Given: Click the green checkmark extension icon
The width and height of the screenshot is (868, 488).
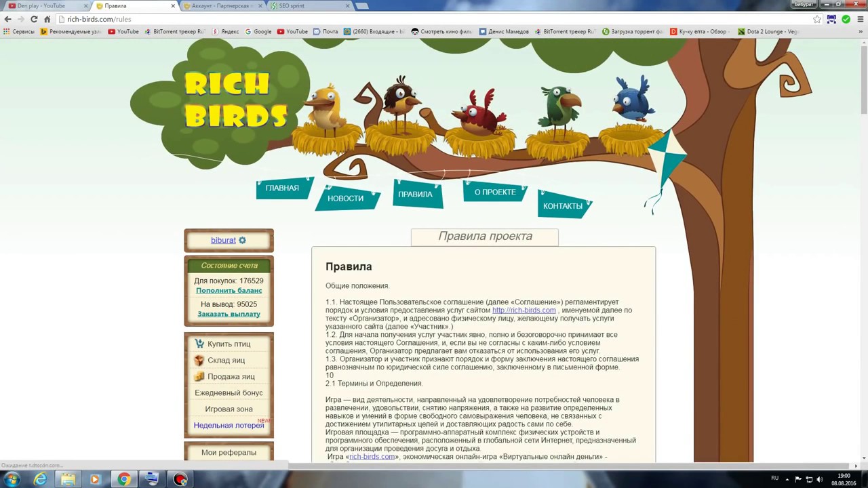Looking at the screenshot, I should (846, 19).
